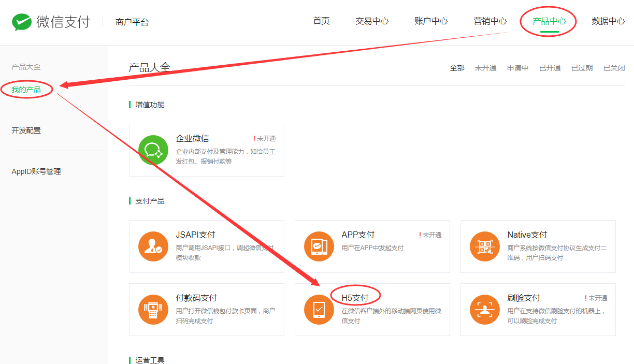Filter products by 未开通
Viewport: 634px width, 364px height.
coord(485,68)
